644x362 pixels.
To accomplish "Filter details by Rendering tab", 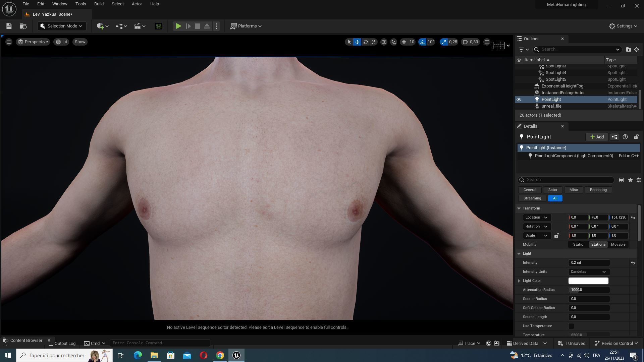I will pyautogui.click(x=598, y=190).
